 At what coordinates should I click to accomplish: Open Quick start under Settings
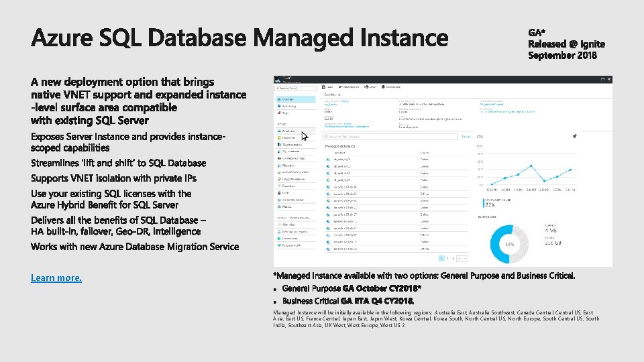click(x=296, y=131)
